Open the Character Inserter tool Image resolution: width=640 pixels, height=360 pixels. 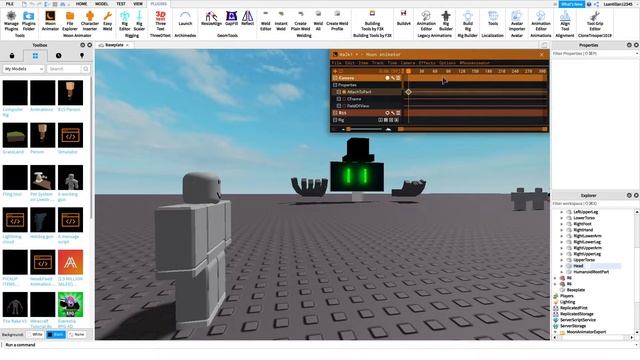[x=90, y=21]
